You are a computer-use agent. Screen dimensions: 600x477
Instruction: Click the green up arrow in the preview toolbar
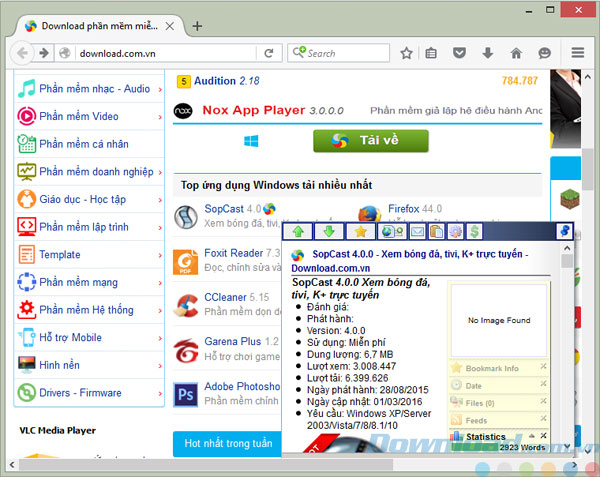coord(298,231)
